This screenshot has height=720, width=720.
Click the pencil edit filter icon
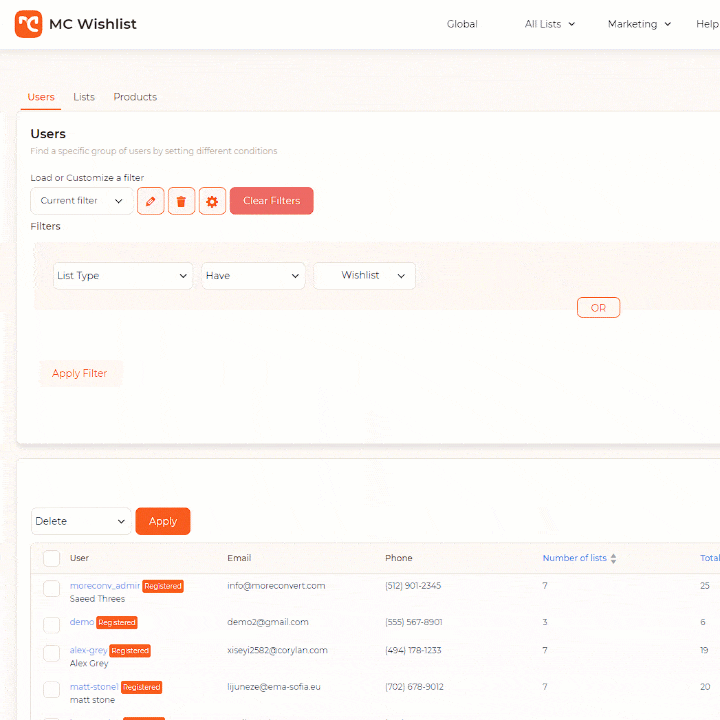[150, 201]
